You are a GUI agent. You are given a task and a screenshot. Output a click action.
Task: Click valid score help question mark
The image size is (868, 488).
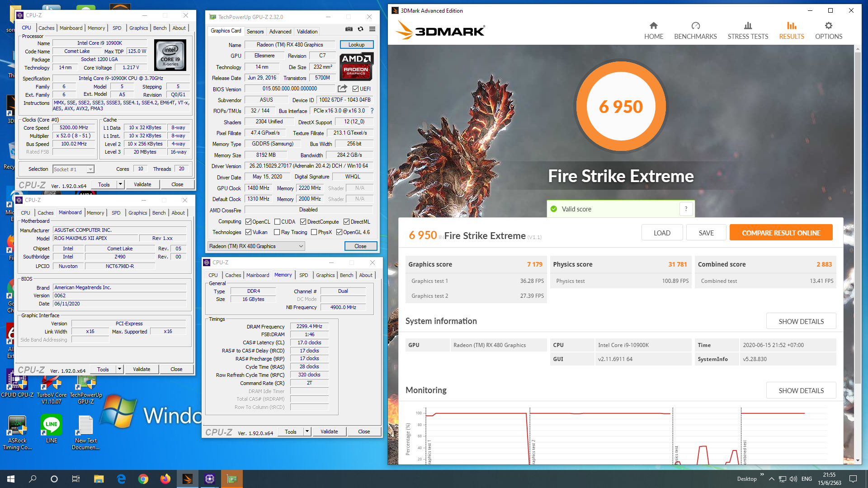(686, 209)
